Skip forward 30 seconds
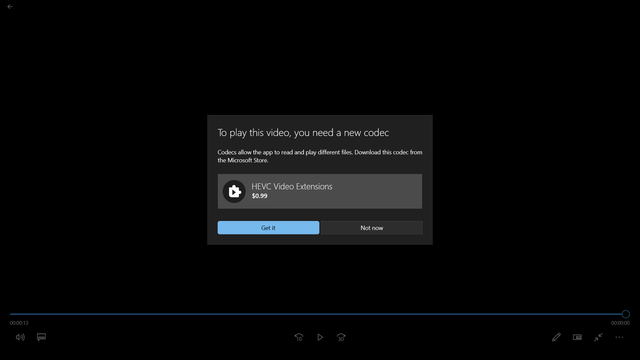 341,337
